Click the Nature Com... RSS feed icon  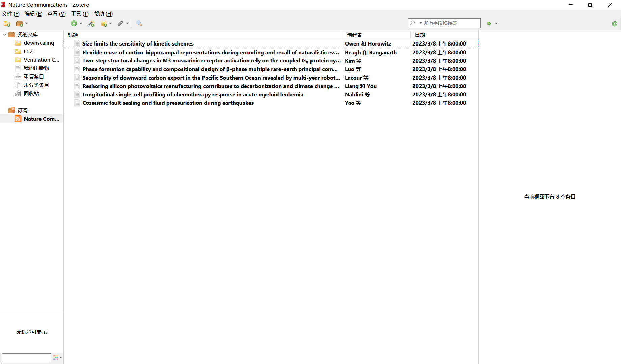18,119
